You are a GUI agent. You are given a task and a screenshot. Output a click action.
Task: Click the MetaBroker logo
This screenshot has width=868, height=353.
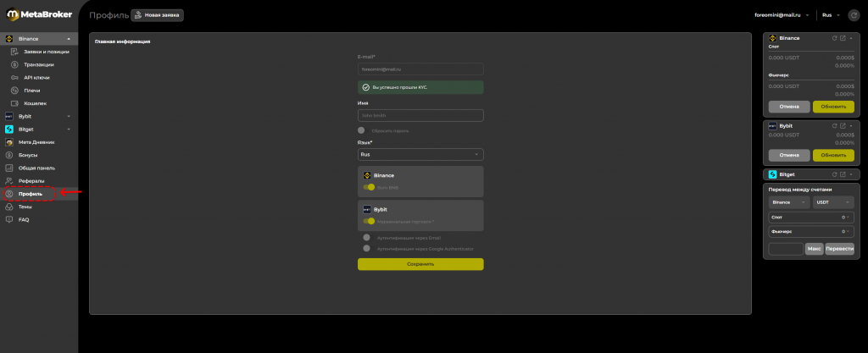tap(39, 14)
